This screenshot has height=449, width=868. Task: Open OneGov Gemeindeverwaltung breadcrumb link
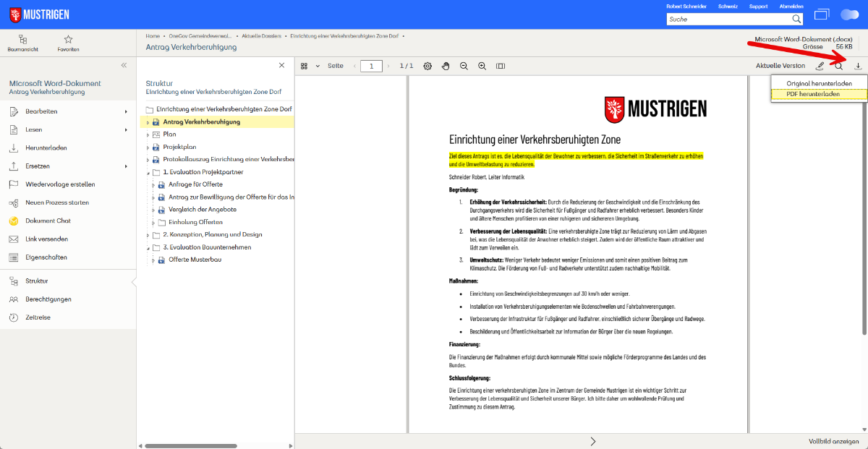tap(200, 35)
